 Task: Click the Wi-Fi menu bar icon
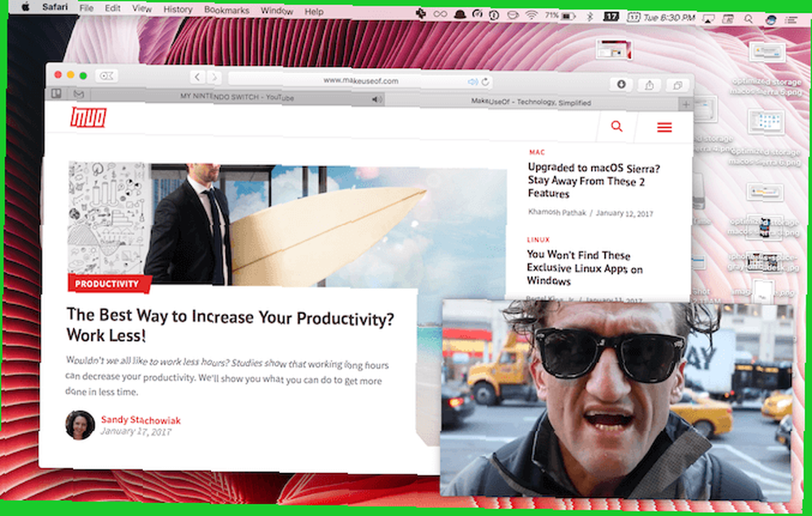531,15
